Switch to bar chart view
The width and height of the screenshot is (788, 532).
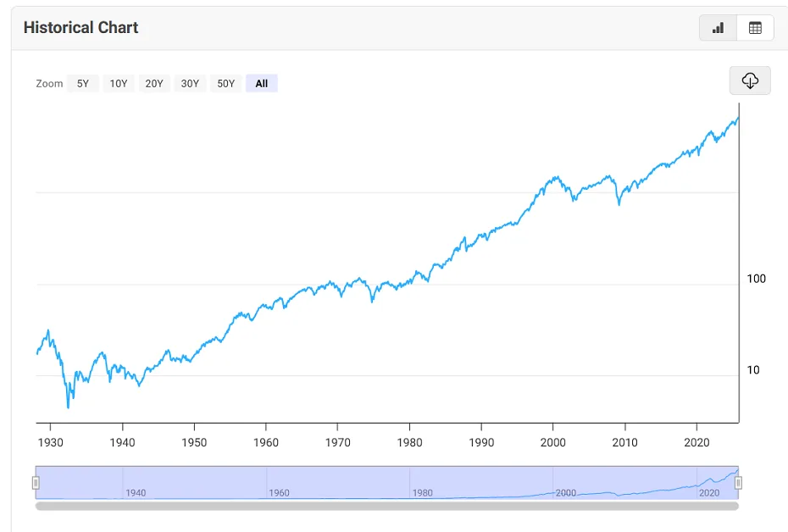click(x=718, y=28)
